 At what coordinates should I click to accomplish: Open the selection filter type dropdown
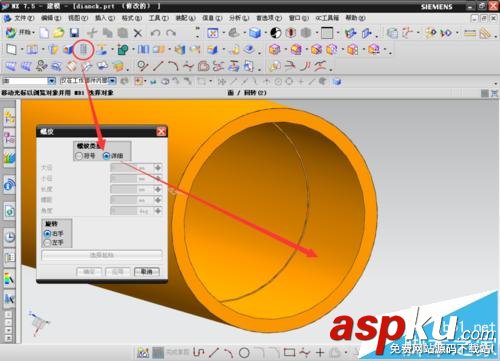coord(52,81)
